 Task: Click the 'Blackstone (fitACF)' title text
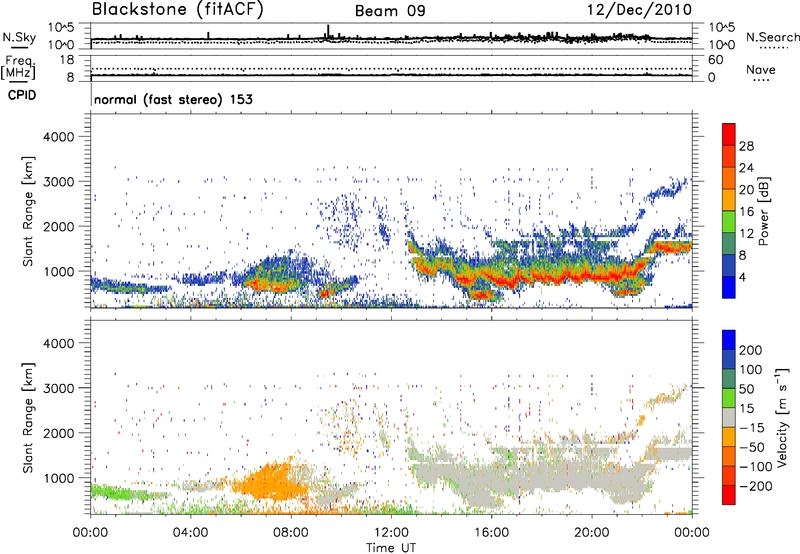178,10
